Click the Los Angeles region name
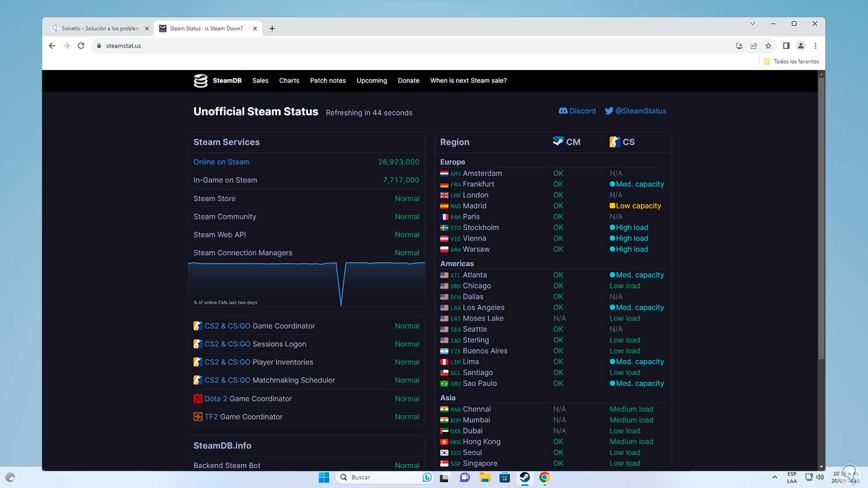The height and width of the screenshot is (488, 868). pyautogui.click(x=484, y=308)
